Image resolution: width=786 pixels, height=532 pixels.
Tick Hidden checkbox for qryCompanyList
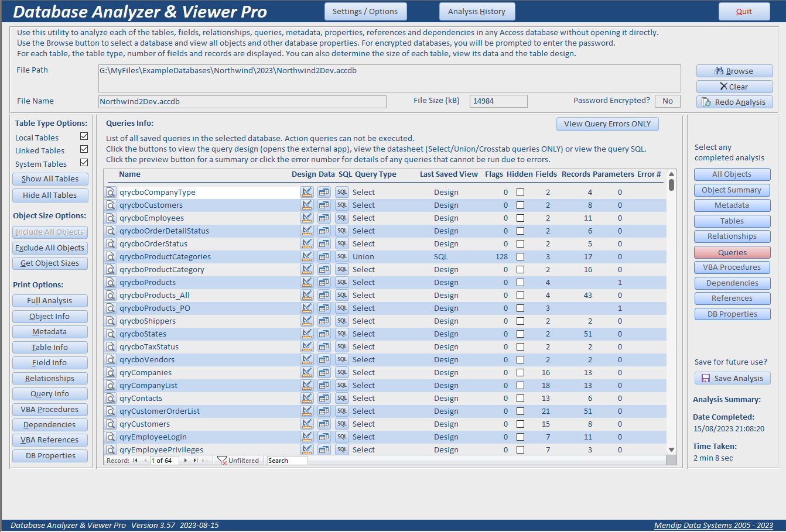pyautogui.click(x=520, y=385)
